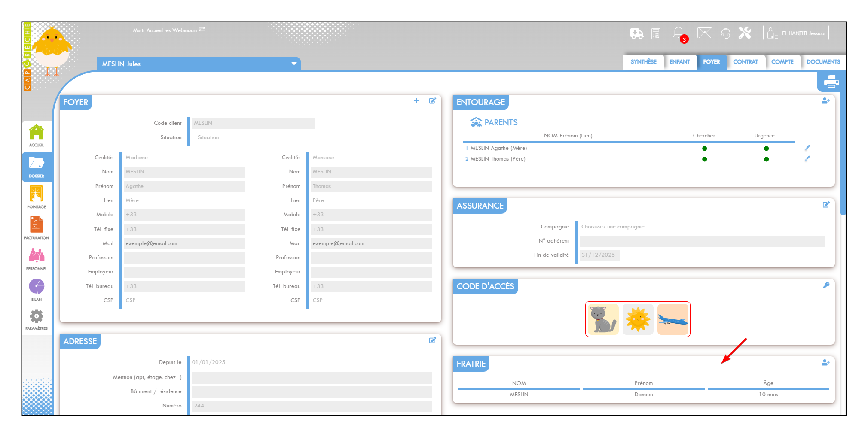Click the key icon in Code d'accès
This screenshot has width=868, height=437.
pyautogui.click(x=826, y=285)
